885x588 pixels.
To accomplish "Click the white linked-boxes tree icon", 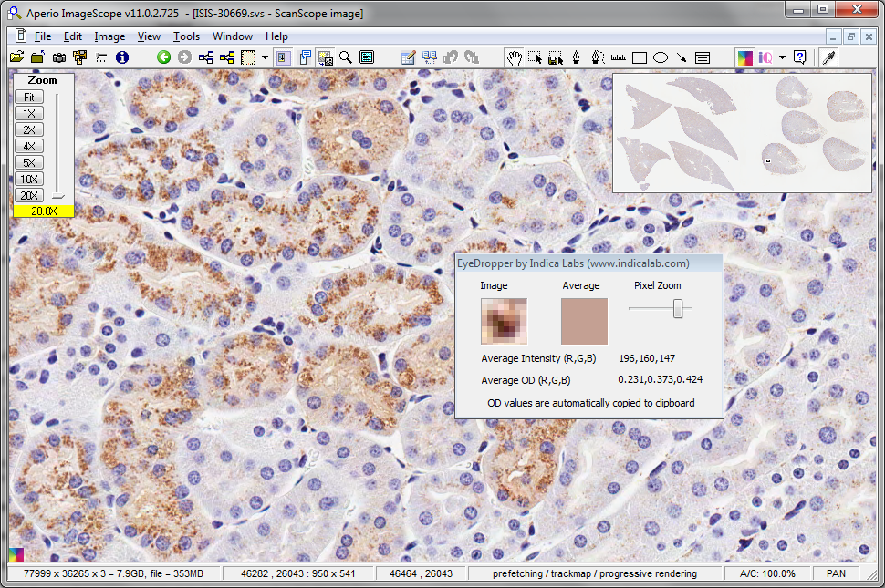I will 206,57.
